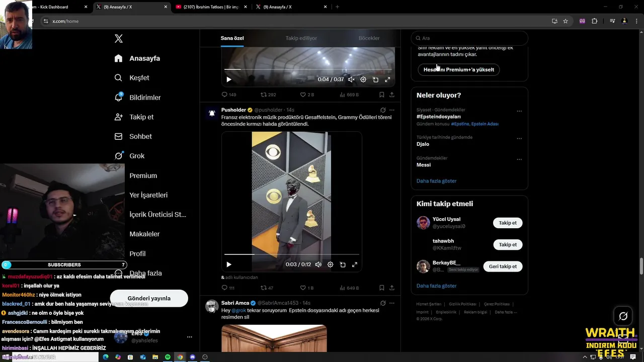Open the Chrome extensions puzzle icon
Image resolution: width=644 pixels, height=362 pixels.
(594, 21)
